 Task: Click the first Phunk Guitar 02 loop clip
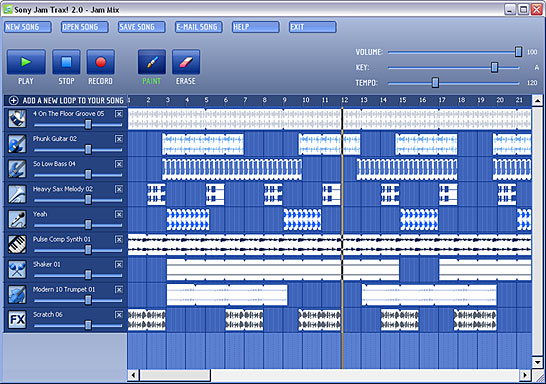pyautogui.click(x=203, y=144)
